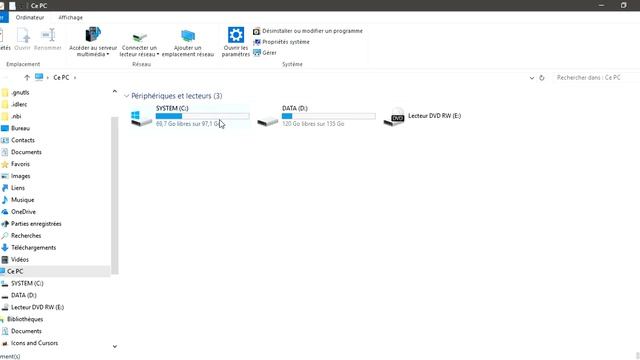Screen dimensions: 640x360
Task: Select DATA (D:) in navigation pane
Action: click(x=24, y=295)
